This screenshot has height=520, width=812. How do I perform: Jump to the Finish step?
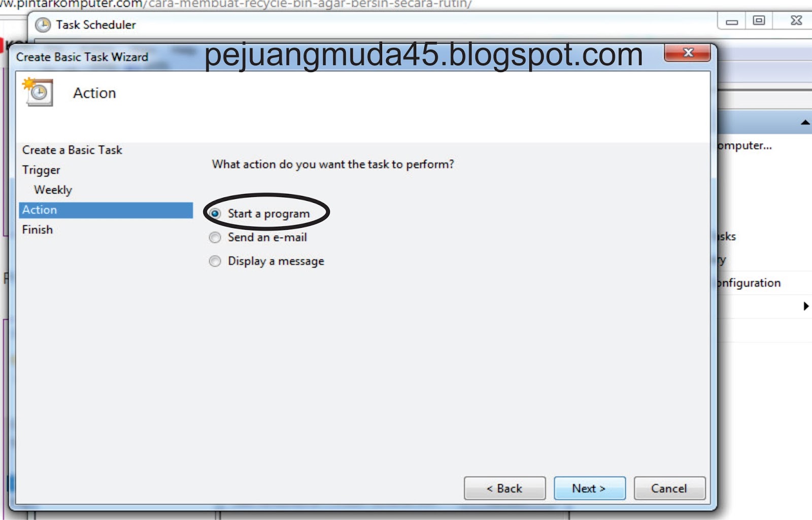click(38, 230)
